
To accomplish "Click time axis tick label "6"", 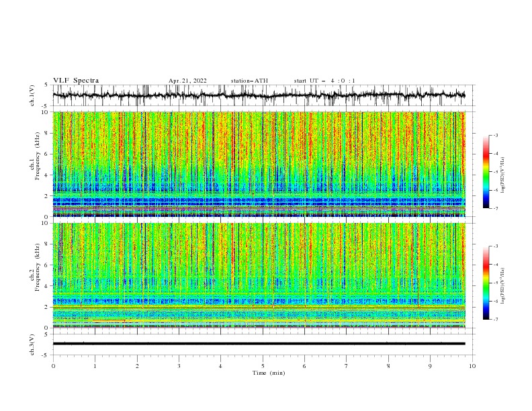I will pyautogui.click(x=304, y=366).
